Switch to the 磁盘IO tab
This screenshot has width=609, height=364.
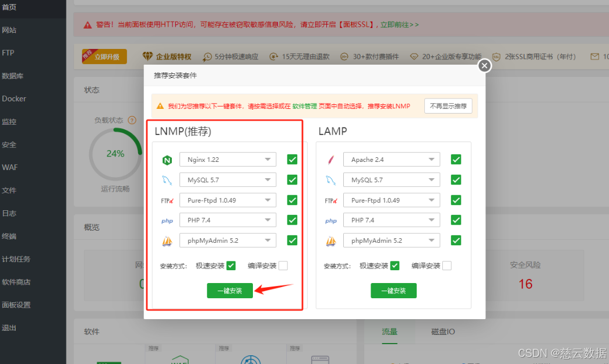tap(443, 332)
